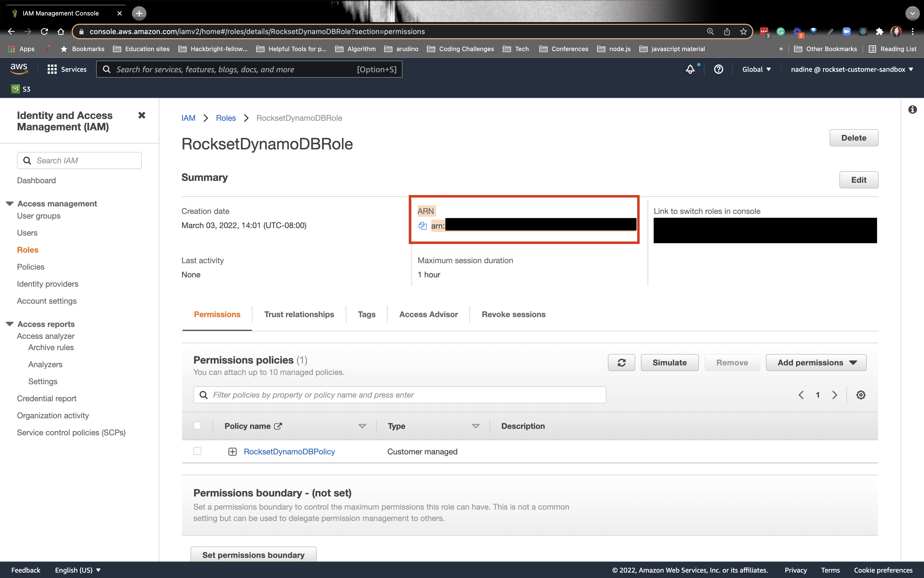Go to next policies page
The width and height of the screenshot is (924, 578).
[x=835, y=395]
